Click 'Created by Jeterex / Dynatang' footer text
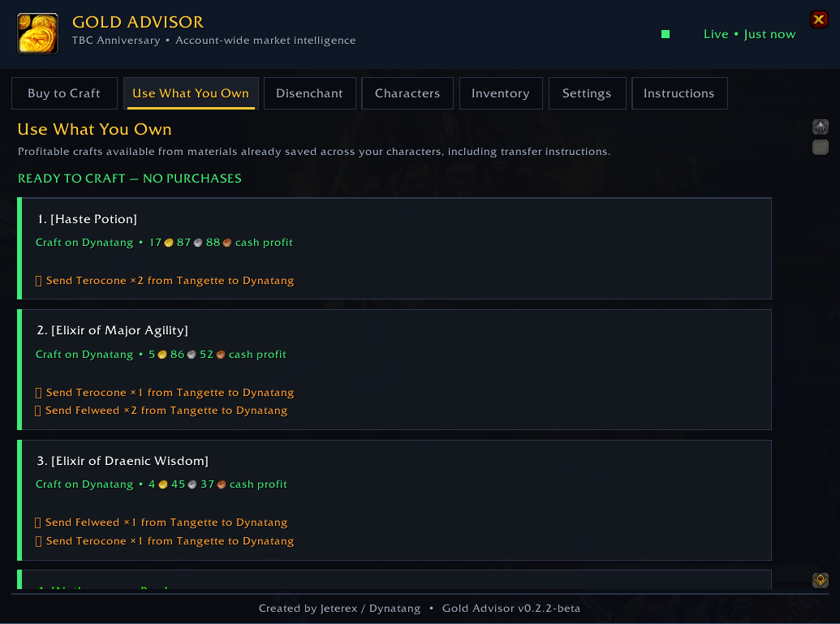The width and height of the screenshot is (840, 624). click(339, 609)
